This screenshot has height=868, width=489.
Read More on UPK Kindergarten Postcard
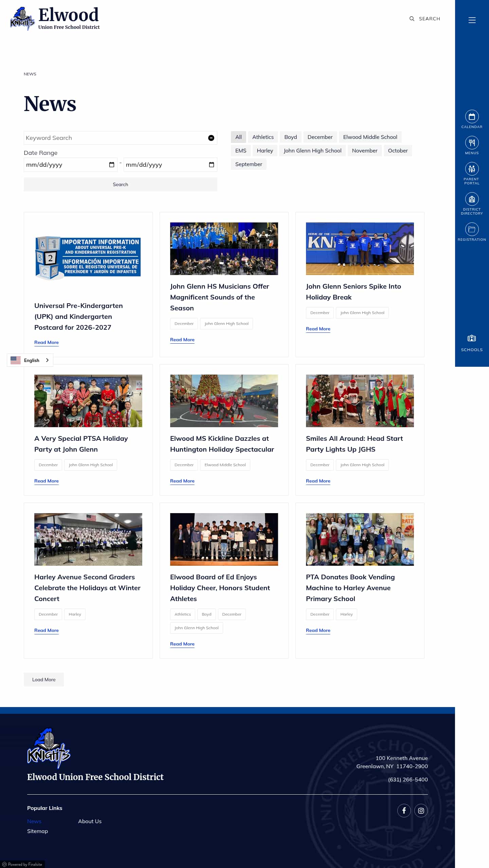47,342
